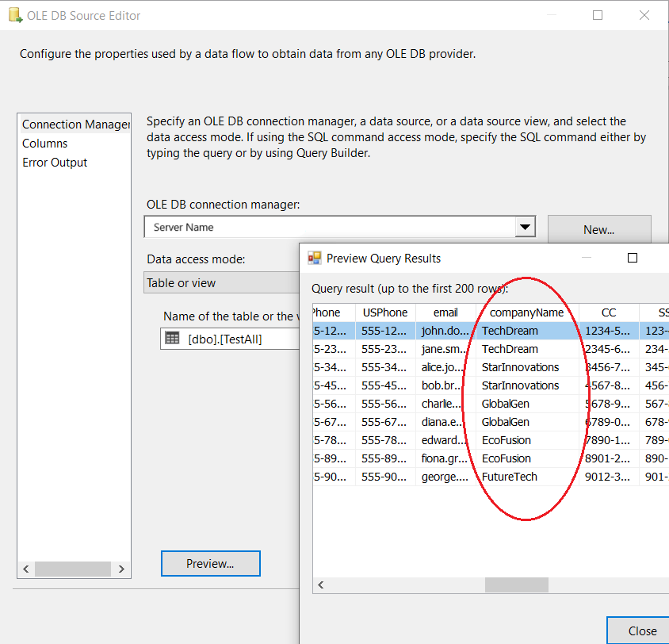Click the OLE DB Source Editor title icon
Image resolution: width=669 pixels, height=644 pixels.
[x=15, y=16]
